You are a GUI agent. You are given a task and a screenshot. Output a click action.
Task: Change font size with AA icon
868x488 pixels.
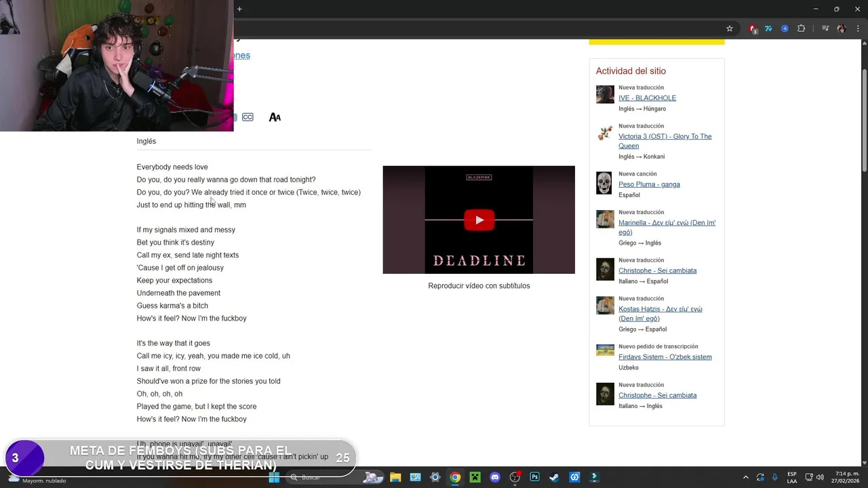(275, 117)
